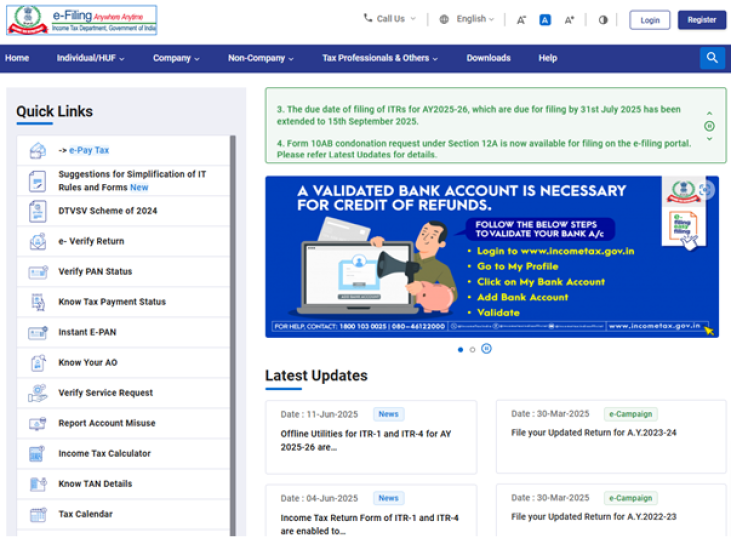The width and height of the screenshot is (731, 537).
Task: Increase font size with A+ icon
Action: [x=569, y=20]
